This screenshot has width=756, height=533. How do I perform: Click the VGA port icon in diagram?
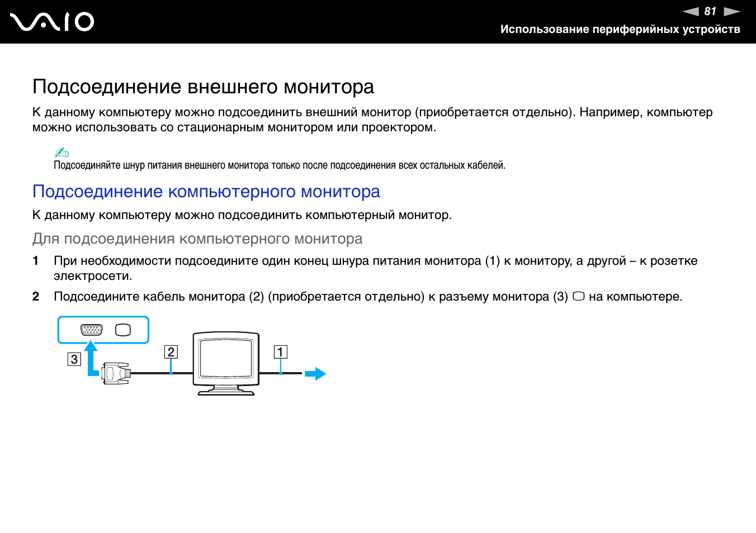click(92, 330)
